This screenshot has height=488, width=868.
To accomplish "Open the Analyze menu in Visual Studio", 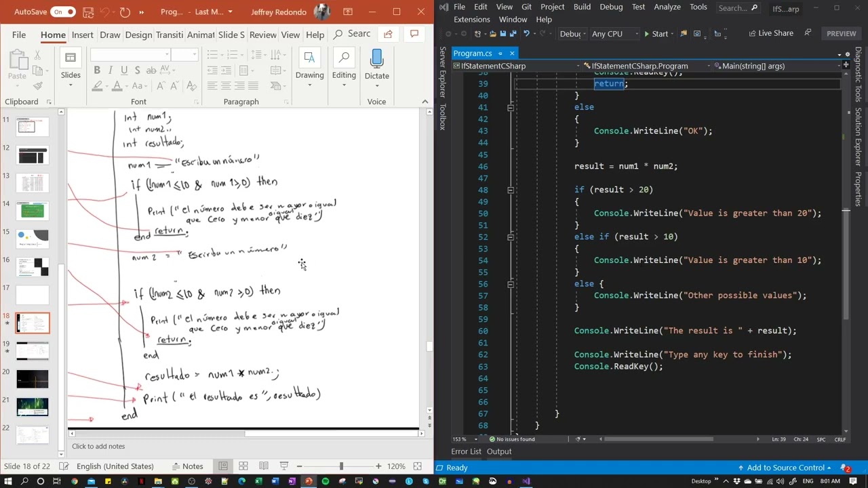I will coord(667,7).
